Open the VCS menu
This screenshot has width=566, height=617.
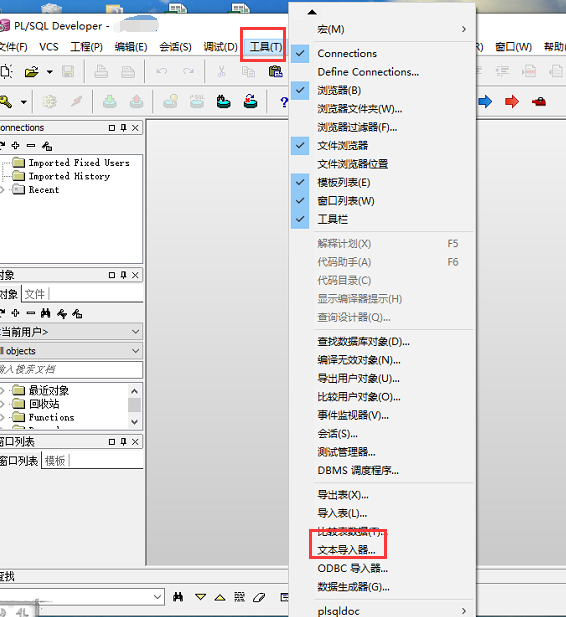(x=49, y=47)
